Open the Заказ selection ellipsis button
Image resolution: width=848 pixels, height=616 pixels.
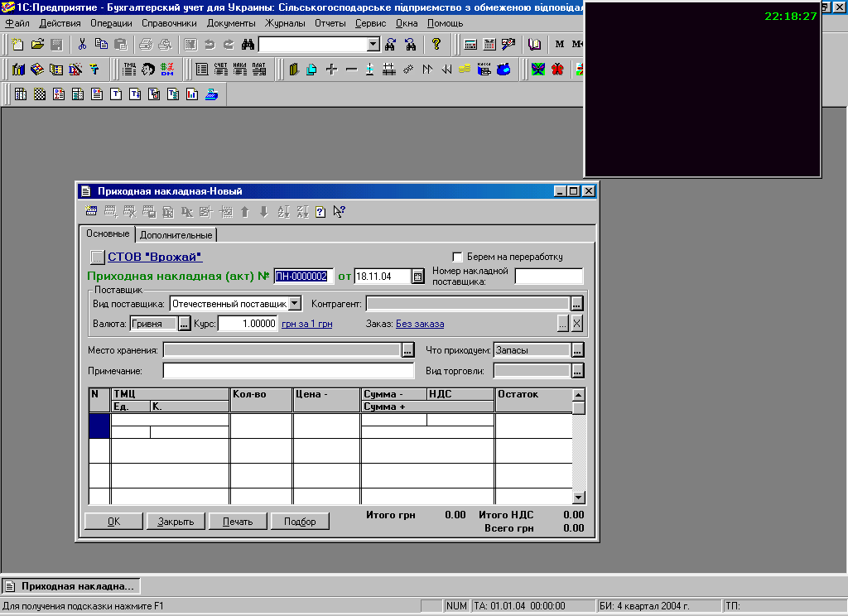(563, 324)
